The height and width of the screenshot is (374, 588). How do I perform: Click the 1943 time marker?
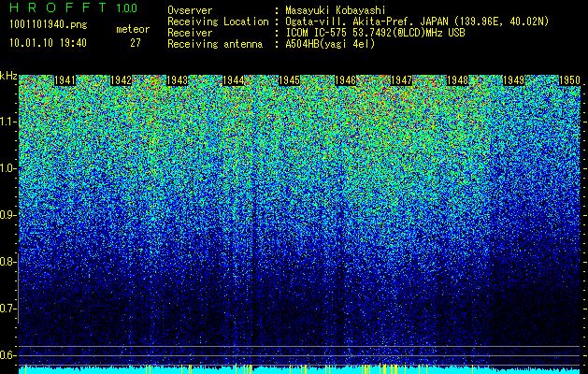click(x=177, y=80)
